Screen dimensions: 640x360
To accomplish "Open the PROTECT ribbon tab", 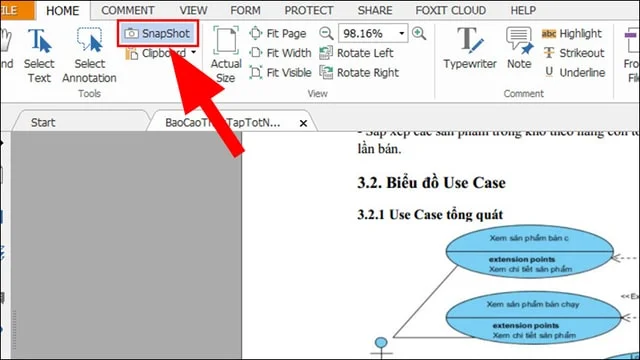I will click(x=309, y=10).
